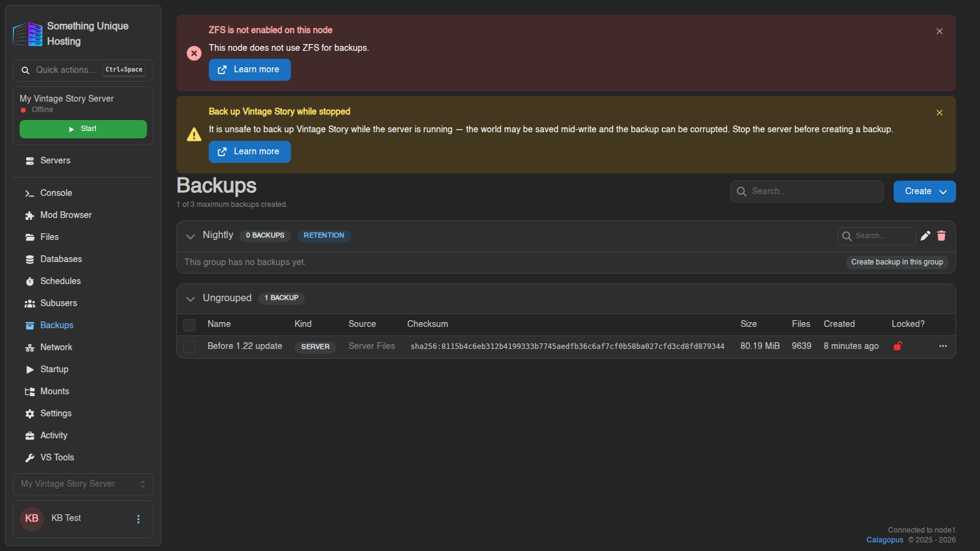Sort by the Created column header
This screenshot has height=551, width=980.
839,324
